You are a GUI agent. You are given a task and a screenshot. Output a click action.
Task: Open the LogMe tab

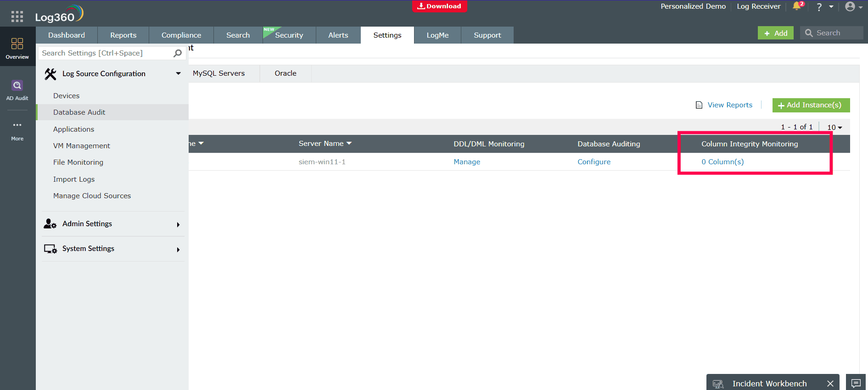click(437, 35)
